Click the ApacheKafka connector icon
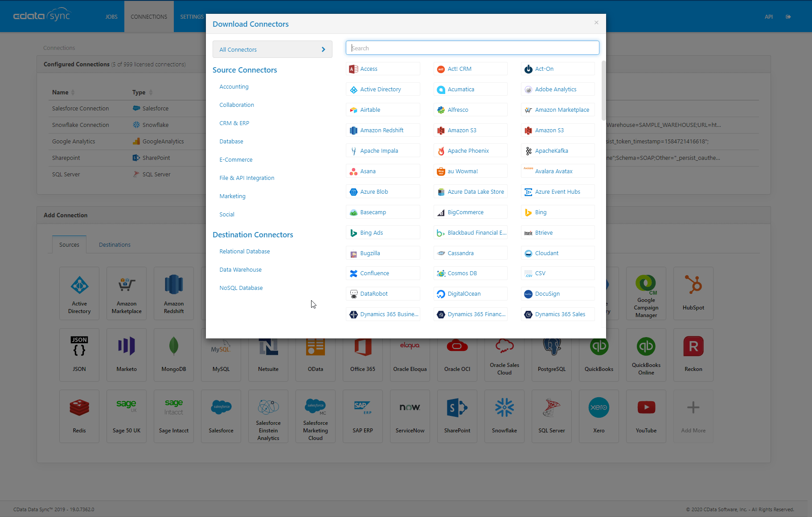The height and width of the screenshot is (517, 812). [x=528, y=151]
